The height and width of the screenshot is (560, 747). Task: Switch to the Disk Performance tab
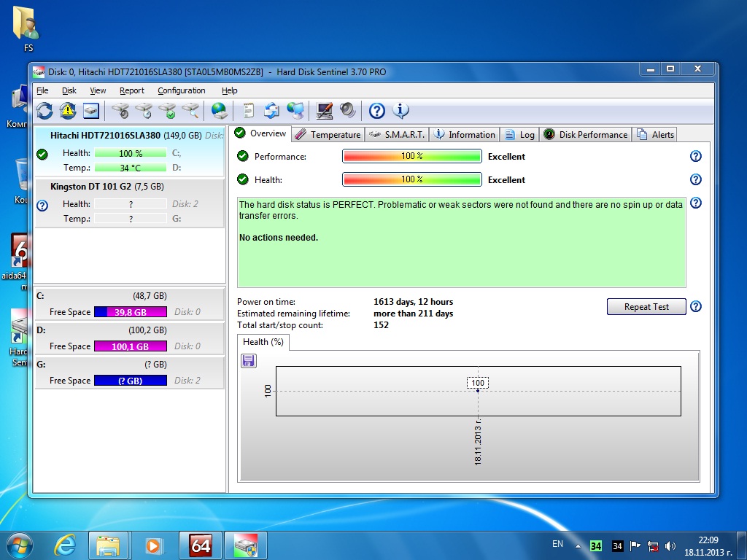tap(586, 135)
